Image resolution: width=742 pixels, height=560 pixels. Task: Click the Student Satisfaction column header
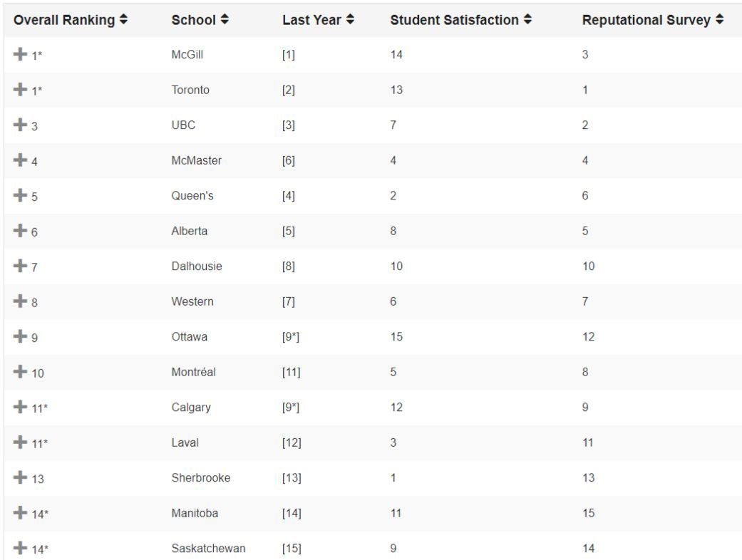(x=454, y=20)
